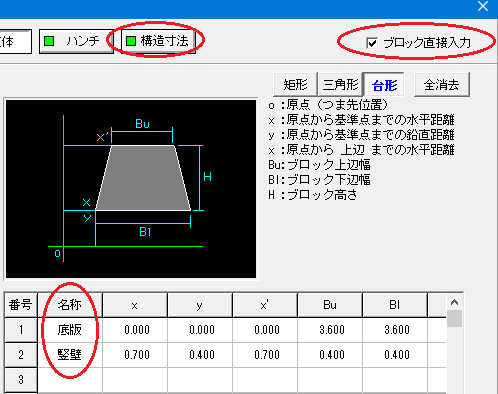Viewport: 498px width, 394px height.
Task: Click the trapezoid diagram preview
Action: 131,189
